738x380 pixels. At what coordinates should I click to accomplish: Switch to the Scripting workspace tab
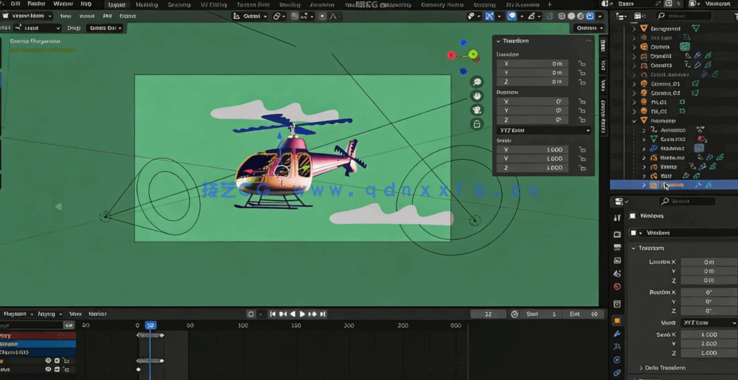point(484,5)
